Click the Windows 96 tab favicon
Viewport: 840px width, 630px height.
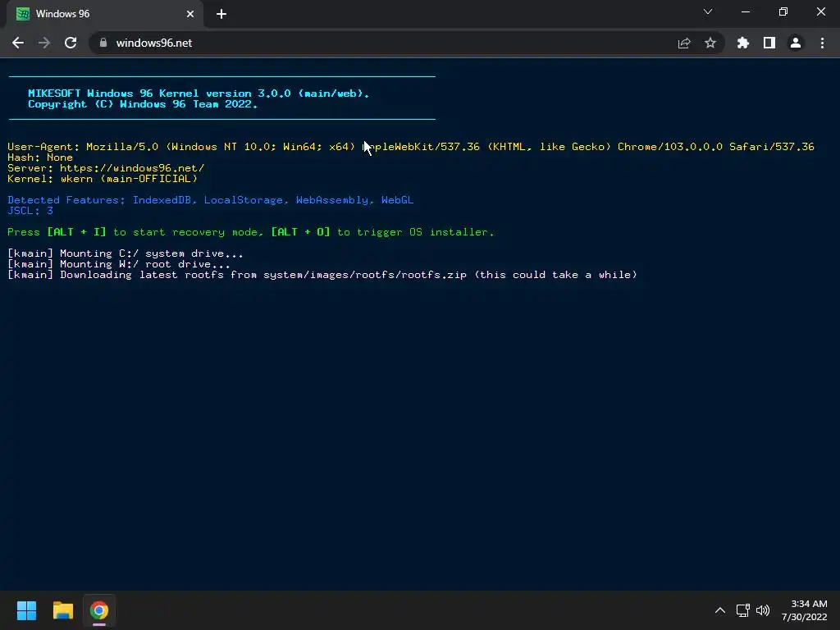click(x=22, y=14)
